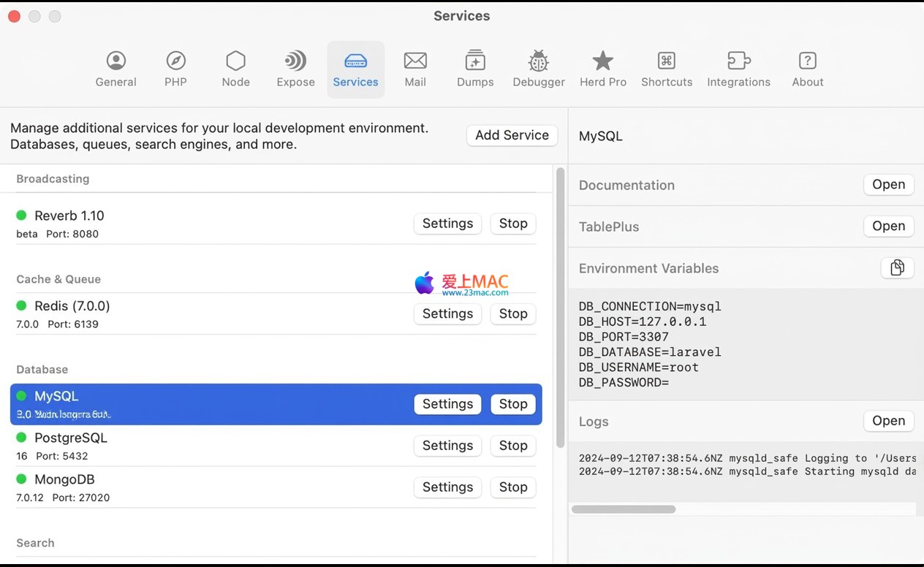The width and height of the screenshot is (924, 567).
Task: Click the services list vertical scrollbar
Action: click(x=561, y=307)
